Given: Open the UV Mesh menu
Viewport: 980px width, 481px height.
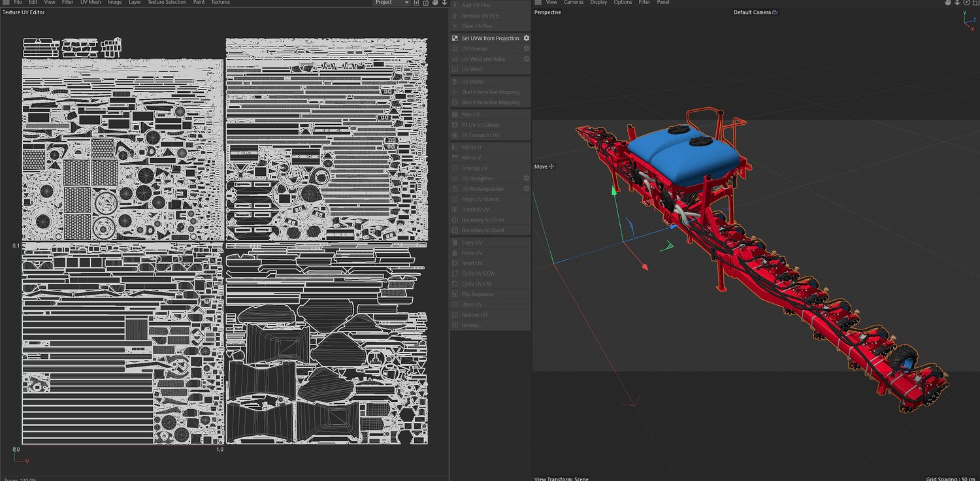Looking at the screenshot, I should click(x=91, y=3).
